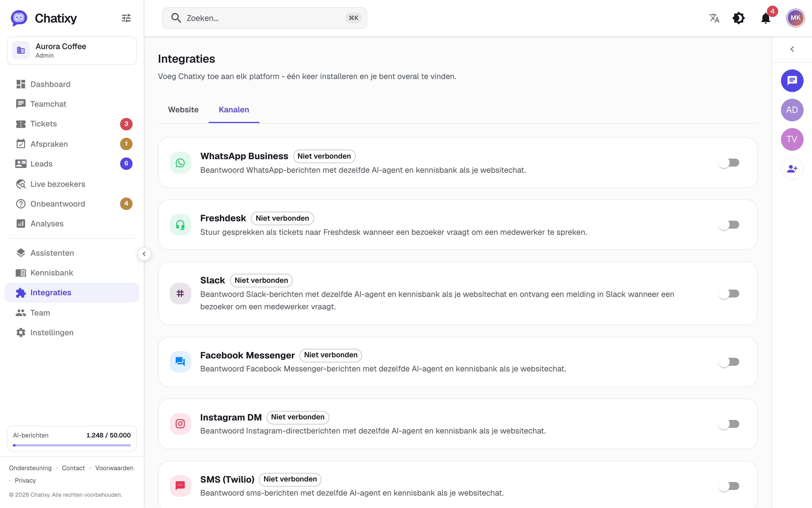This screenshot has height=508, width=812.
Task: Open the Contact footer link
Action: [x=73, y=468]
